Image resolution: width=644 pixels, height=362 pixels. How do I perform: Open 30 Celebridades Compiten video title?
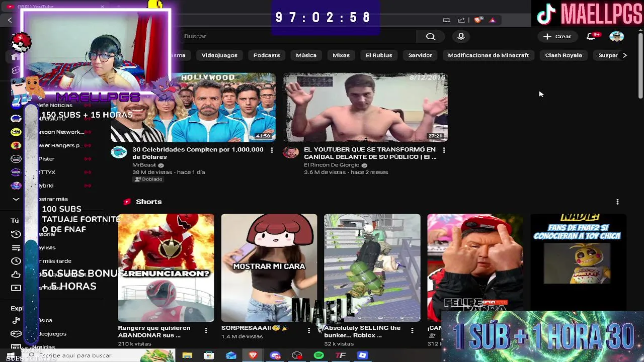pos(198,153)
